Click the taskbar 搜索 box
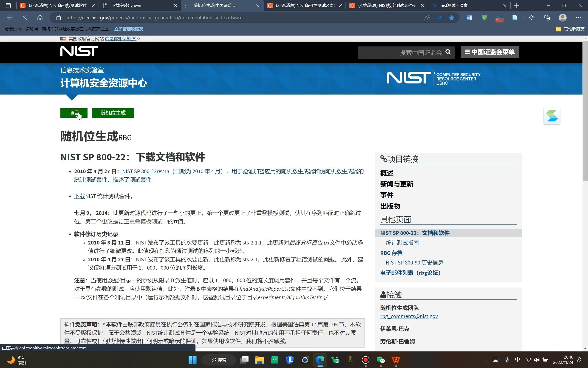The height and width of the screenshot is (368, 588). point(219,360)
